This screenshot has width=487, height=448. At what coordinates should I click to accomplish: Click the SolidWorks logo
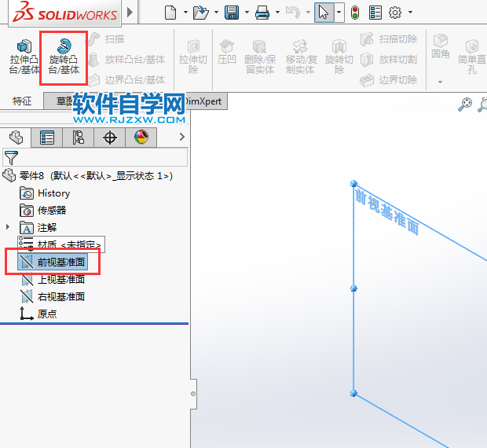coord(64,13)
